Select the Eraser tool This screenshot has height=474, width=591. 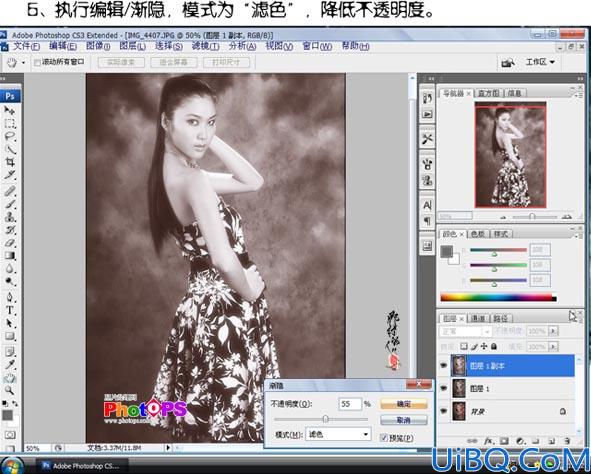(x=10, y=243)
